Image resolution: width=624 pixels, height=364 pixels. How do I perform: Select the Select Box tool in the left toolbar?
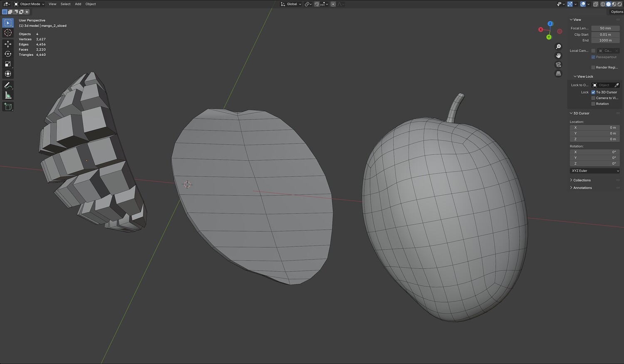(8, 22)
